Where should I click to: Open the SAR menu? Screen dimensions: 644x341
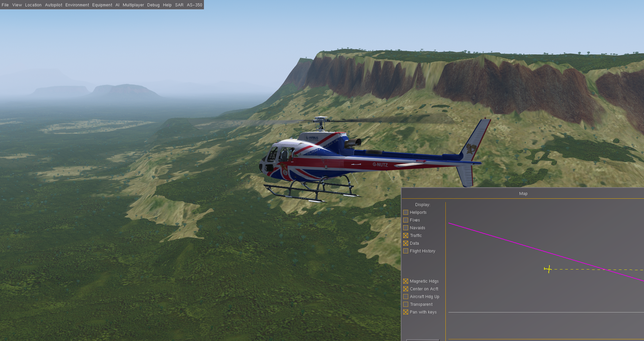click(179, 5)
